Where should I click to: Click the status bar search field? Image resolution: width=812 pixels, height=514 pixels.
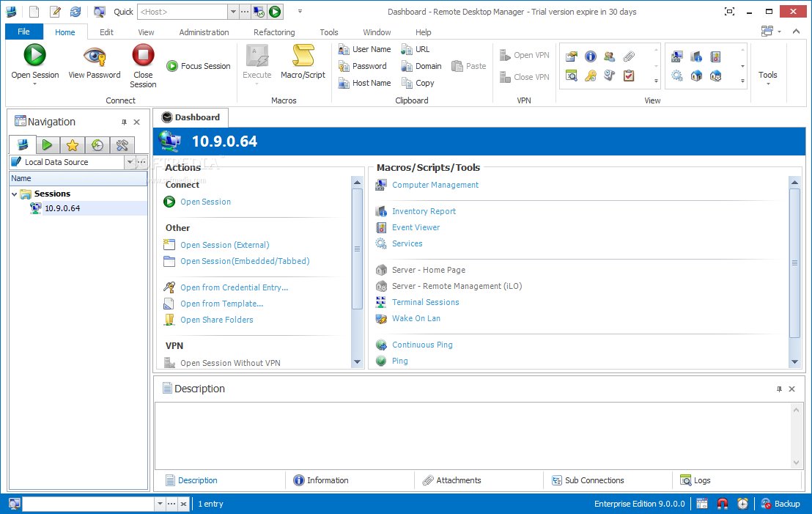click(x=89, y=504)
